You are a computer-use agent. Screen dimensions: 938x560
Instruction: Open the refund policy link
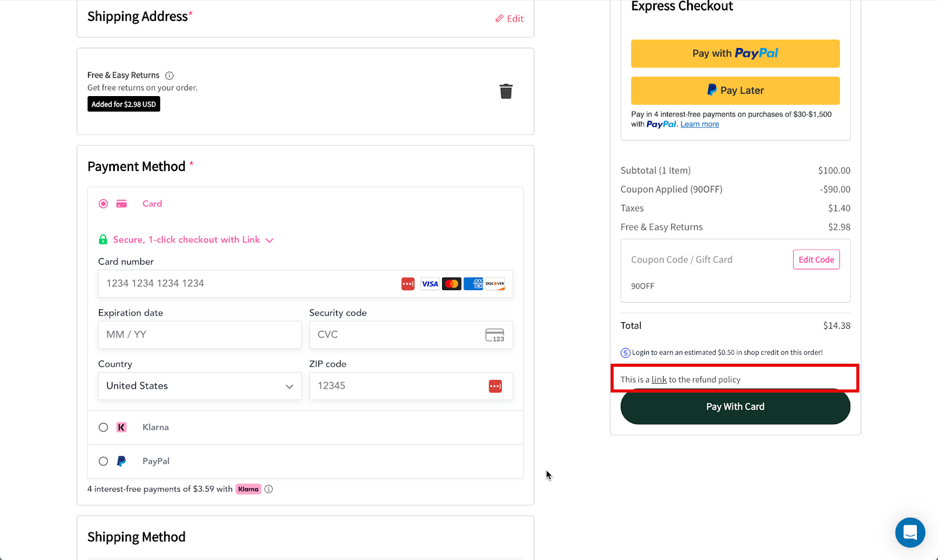659,380
